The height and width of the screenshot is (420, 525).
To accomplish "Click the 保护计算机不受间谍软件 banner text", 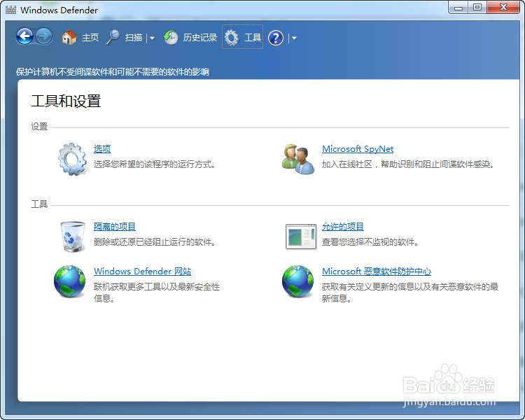I will 113,71.
